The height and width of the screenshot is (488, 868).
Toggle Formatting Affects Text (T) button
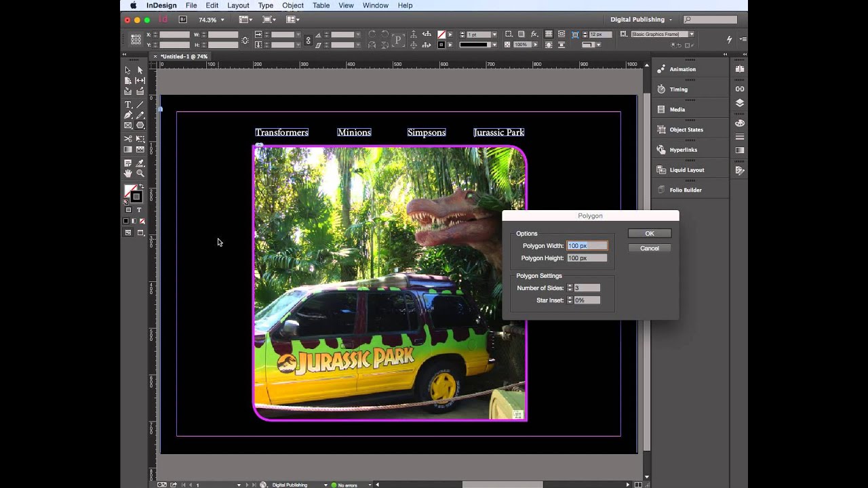pyautogui.click(x=139, y=210)
